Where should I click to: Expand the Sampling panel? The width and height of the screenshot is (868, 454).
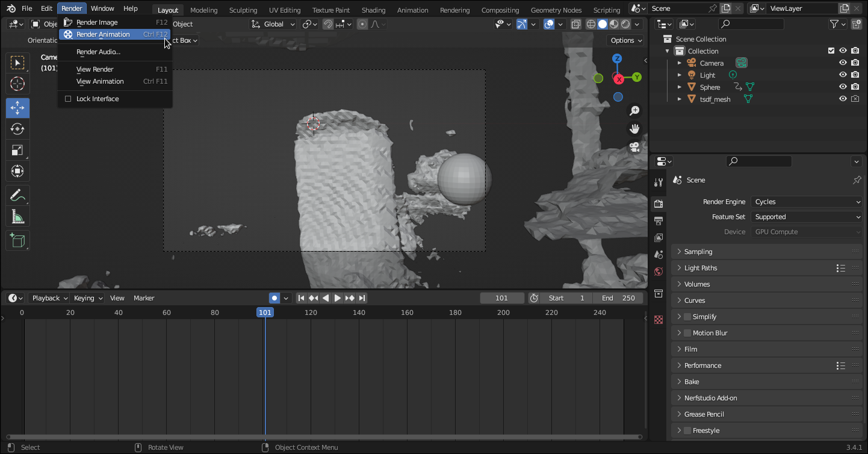[x=698, y=252]
